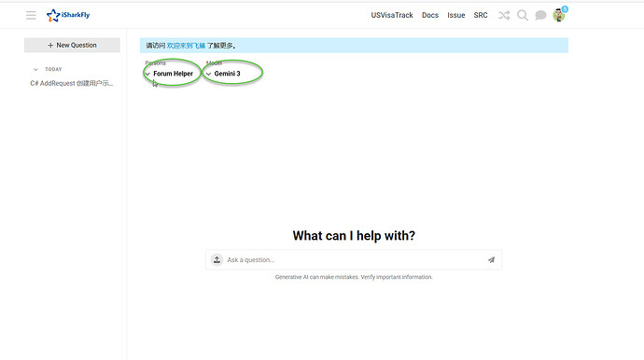The height and width of the screenshot is (360, 644).
Task: Click the iSharkFly logo
Action: [x=68, y=15]
